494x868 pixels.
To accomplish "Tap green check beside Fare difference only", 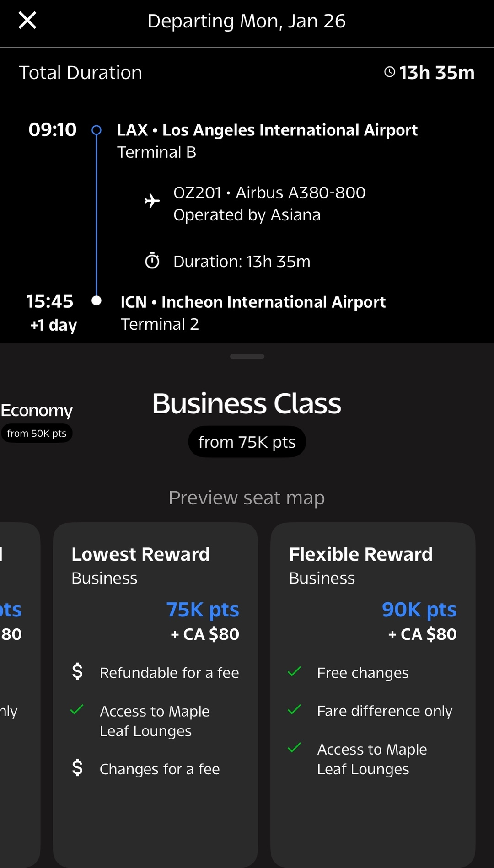I will click(x=295, y=710).
